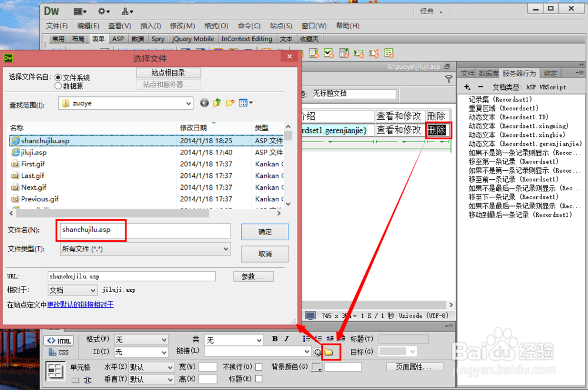Screen dimensions: 588x390
Task: Apply unordered list in properties panel
Action: [x=306, y=339]
